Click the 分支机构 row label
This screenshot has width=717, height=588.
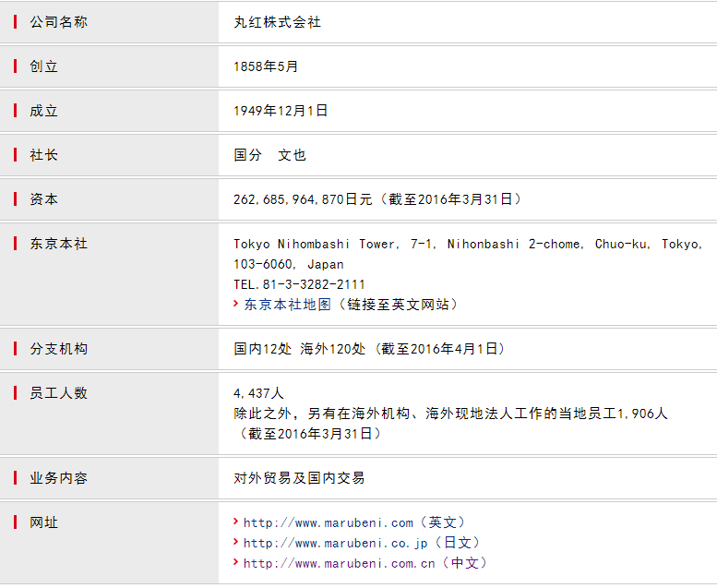[x=58, y=349]
